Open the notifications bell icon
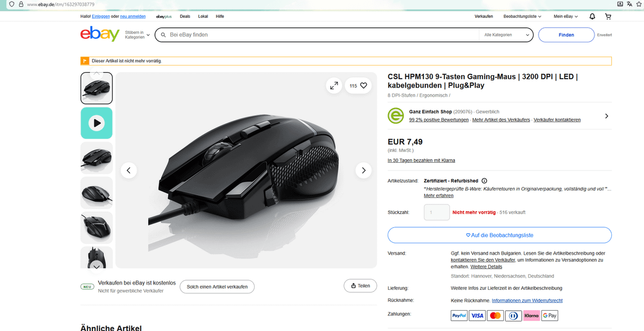 (592, 17)
